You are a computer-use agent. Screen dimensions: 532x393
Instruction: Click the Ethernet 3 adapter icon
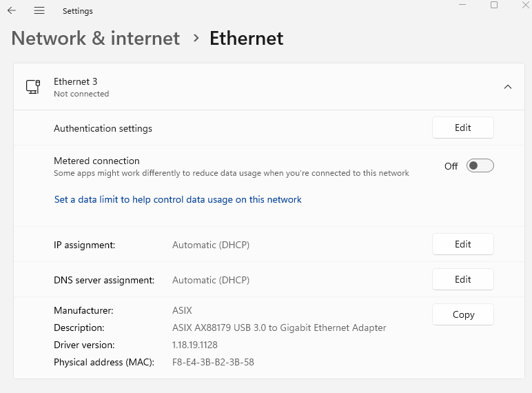click(x=32, y=87)
